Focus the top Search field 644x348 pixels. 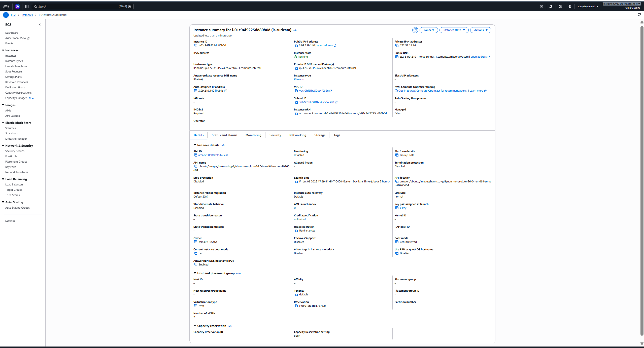pyautogui.click(x=83, y=7)
